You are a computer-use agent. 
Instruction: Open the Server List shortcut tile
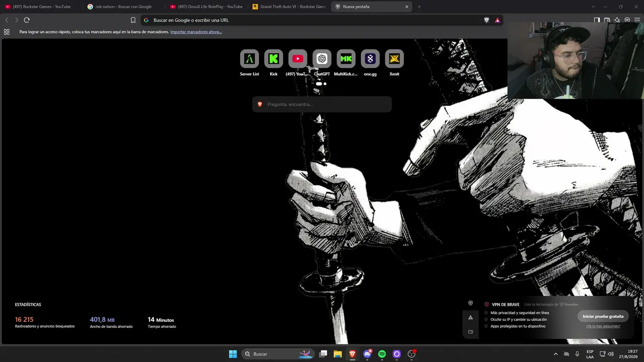pos(249,59)
